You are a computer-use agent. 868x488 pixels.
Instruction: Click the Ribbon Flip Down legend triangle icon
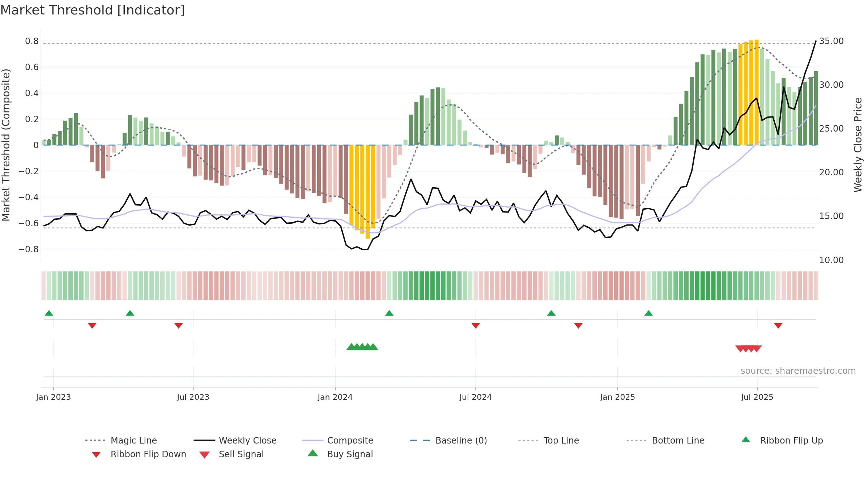(96, 455)
